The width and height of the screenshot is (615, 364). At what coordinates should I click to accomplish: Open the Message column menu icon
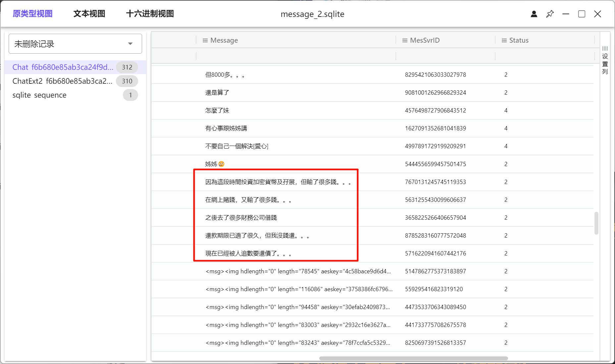(205, 40)
